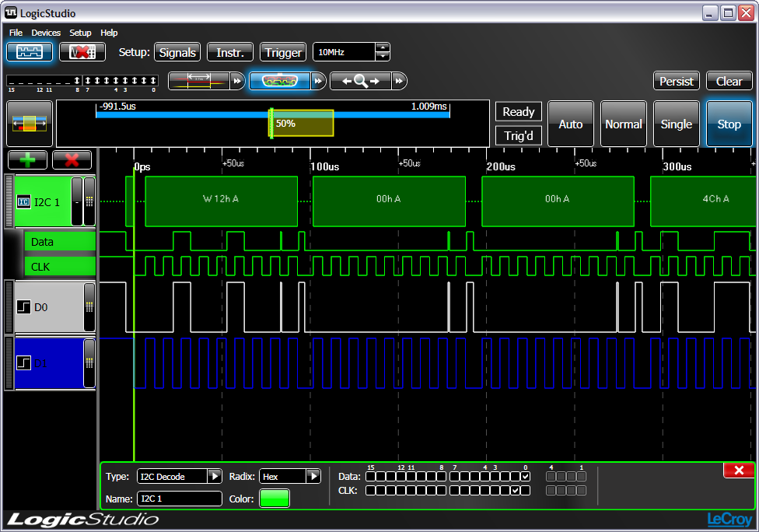Open the Type I2C Decode dropdown
The image size is (759, 532).
coord(215,476)
